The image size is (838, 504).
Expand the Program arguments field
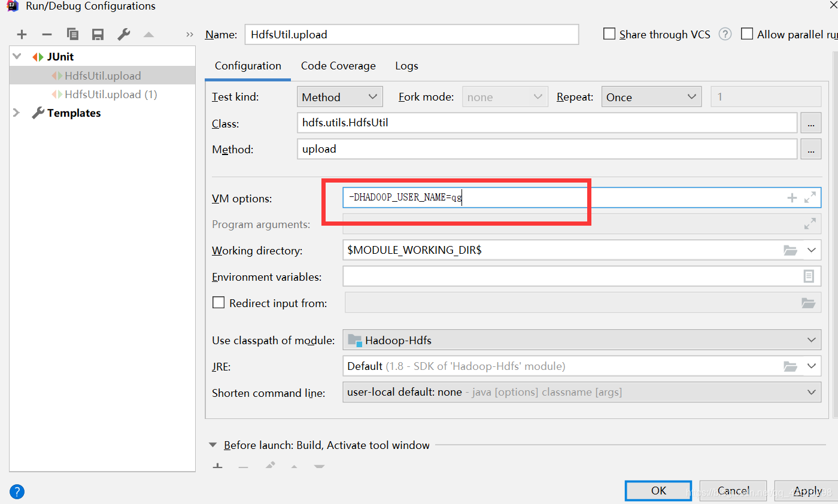(810, 224)
